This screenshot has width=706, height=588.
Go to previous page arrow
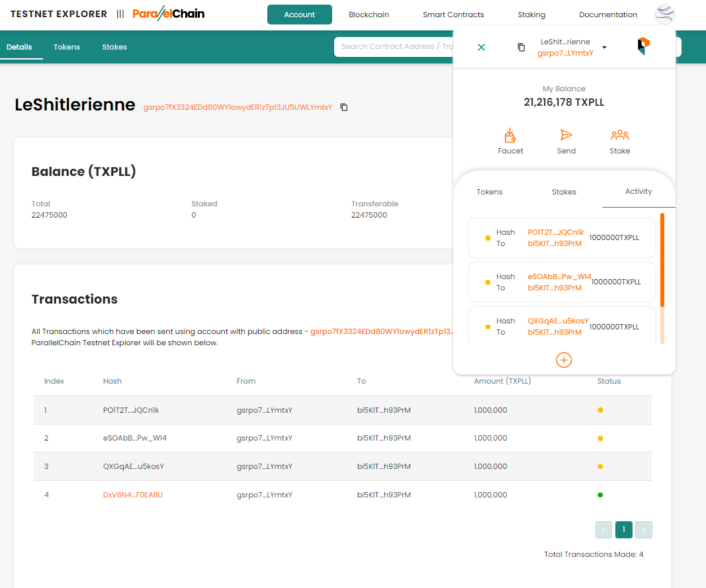(603, 530)
